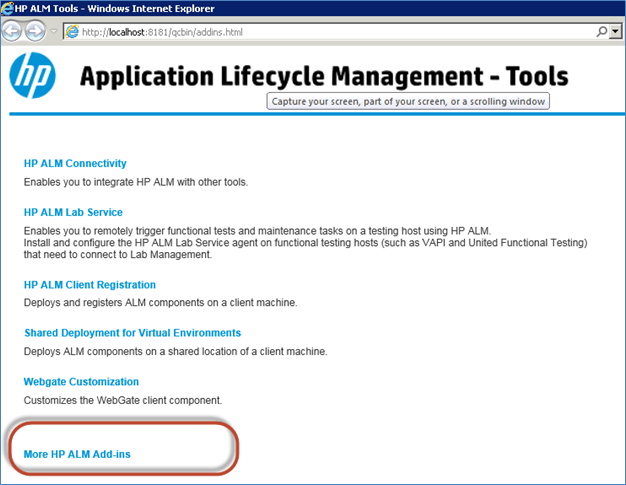
Task: Expand the address bar URL dropdown
Action: coord(615,32)
